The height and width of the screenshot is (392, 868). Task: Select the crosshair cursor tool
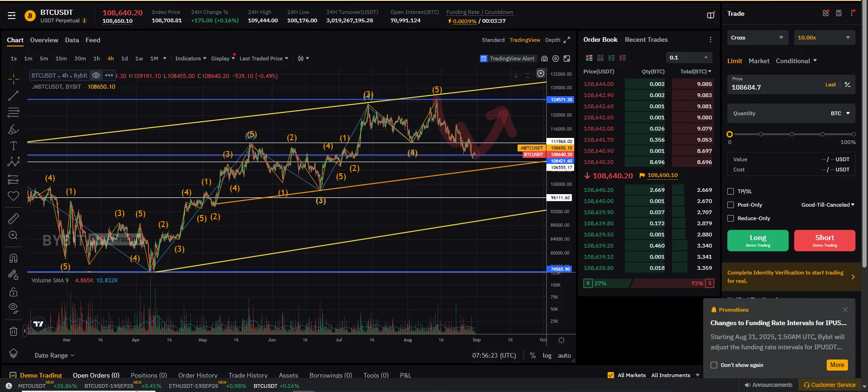pyautogui.click(x=13, y=78)
